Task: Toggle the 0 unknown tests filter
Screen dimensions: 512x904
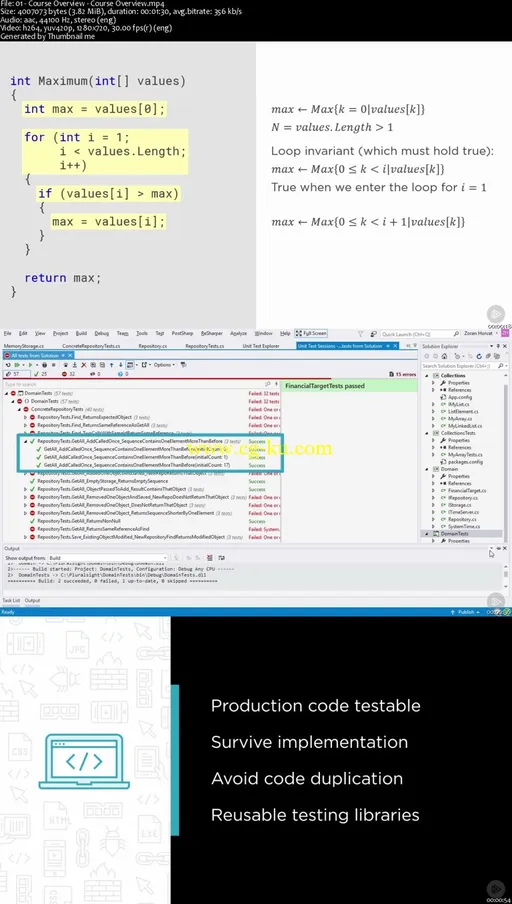Action: (123, 374)
